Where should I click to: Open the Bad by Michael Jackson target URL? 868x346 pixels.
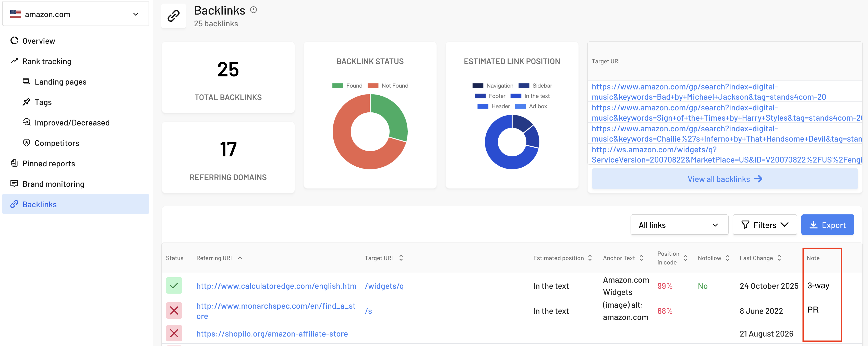click(709, 92)
